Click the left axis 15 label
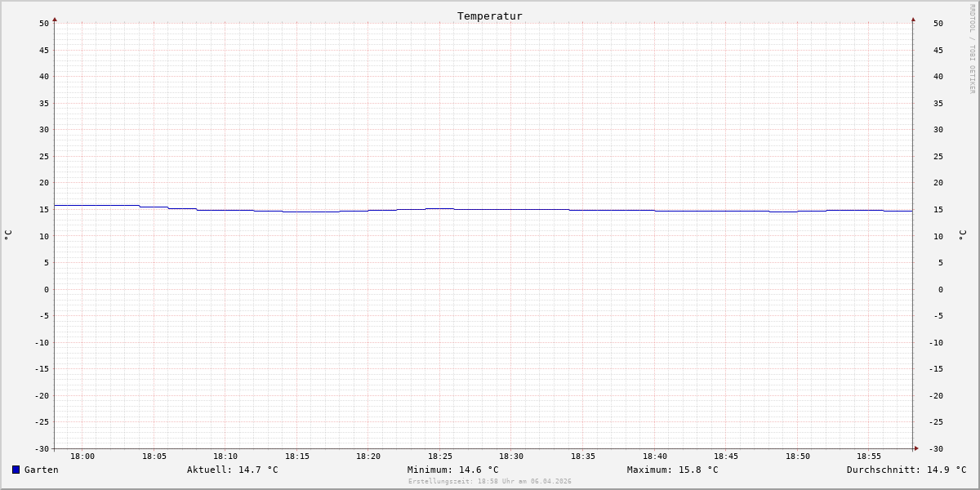This screenshot has width=980, height=490. (x=44, y=209)
